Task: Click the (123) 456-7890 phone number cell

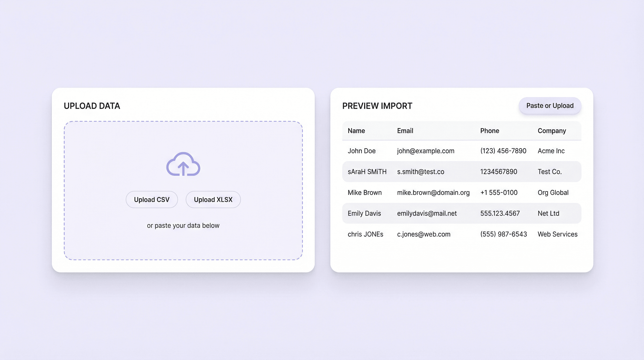Action: point(503,151)
